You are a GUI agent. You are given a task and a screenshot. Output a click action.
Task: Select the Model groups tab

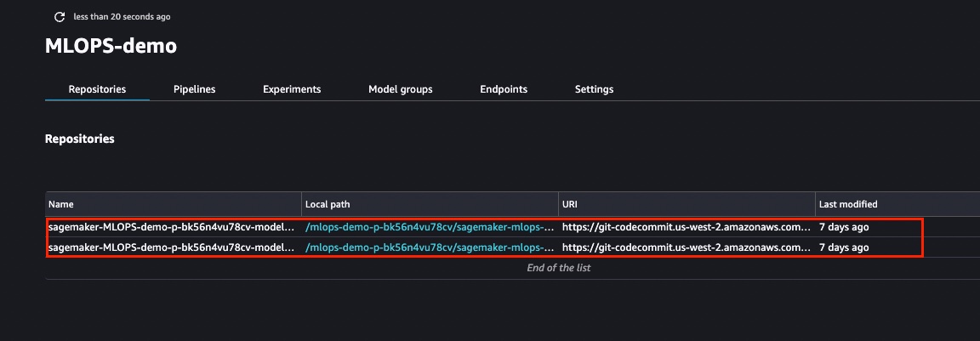(401, 89)
